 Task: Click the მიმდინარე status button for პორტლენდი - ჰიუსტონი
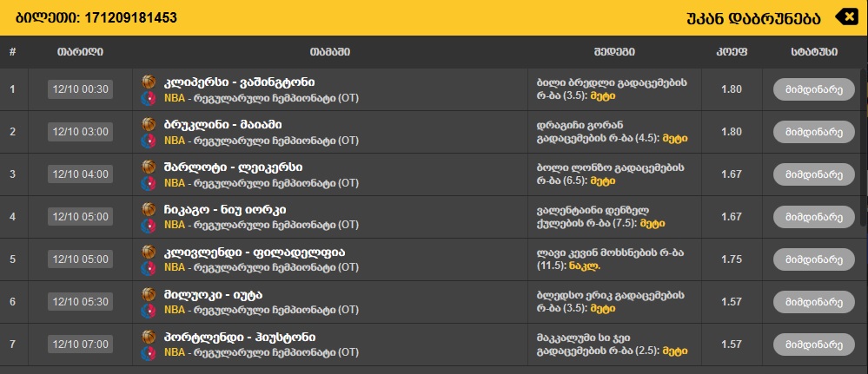(807, 344)
